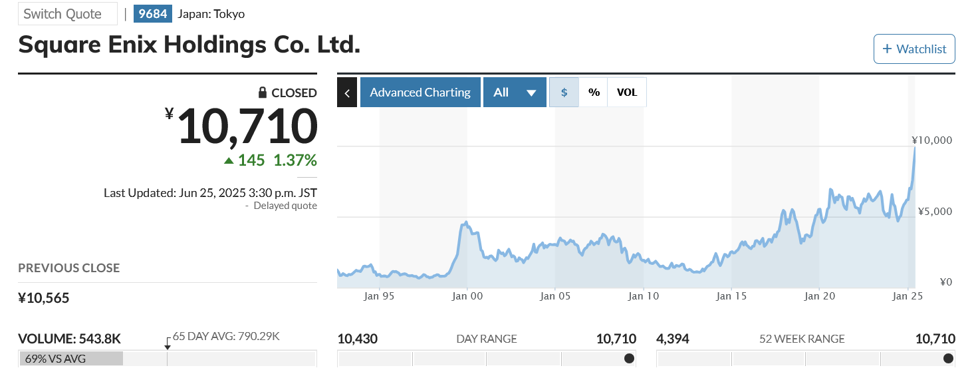Switch the chart to percent (%) view
Image resolution: width=980 pixels, height=388 pixels.
click(594, 93)
